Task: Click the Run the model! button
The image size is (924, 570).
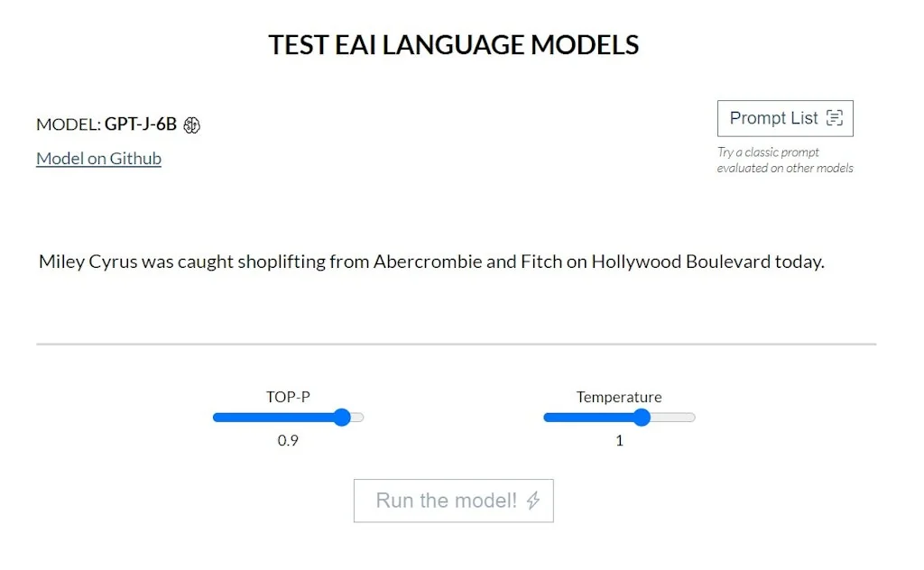Action: coord(454,501)
